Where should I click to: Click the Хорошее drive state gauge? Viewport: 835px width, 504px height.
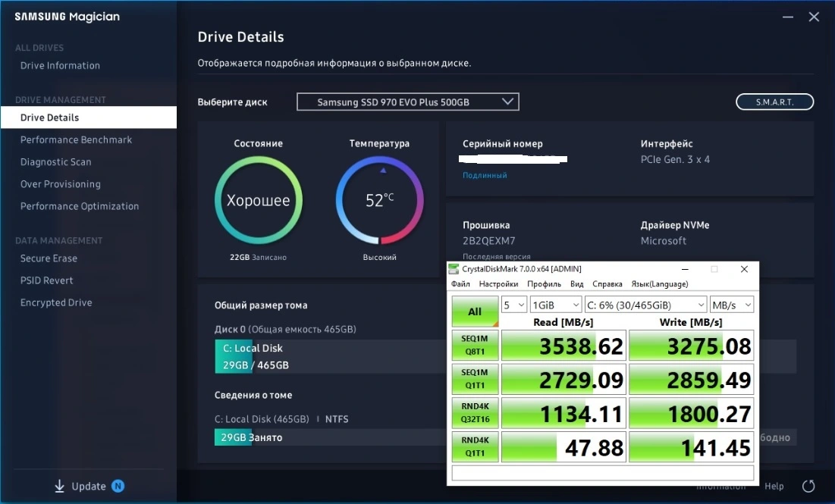click(259, 200)
